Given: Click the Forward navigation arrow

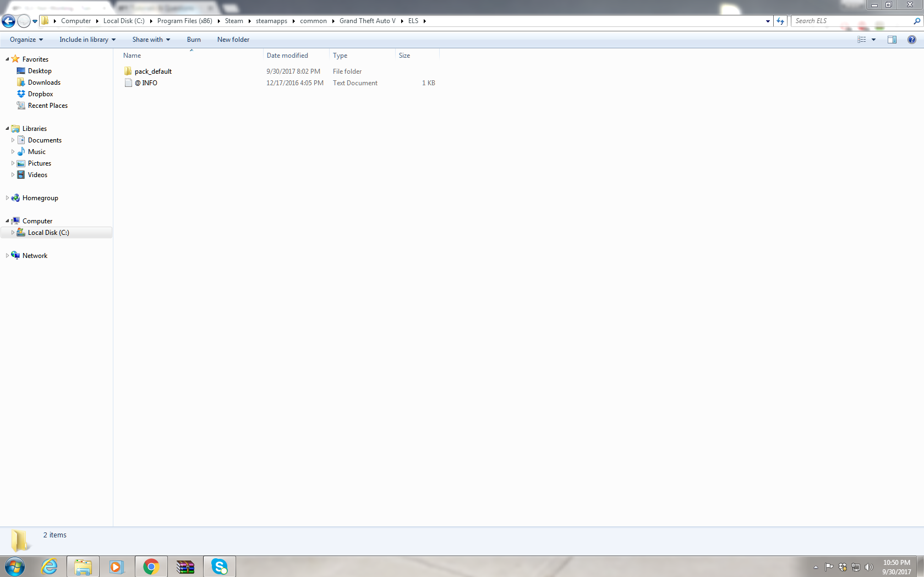Looking at the screenshot, I should [24, 21].
